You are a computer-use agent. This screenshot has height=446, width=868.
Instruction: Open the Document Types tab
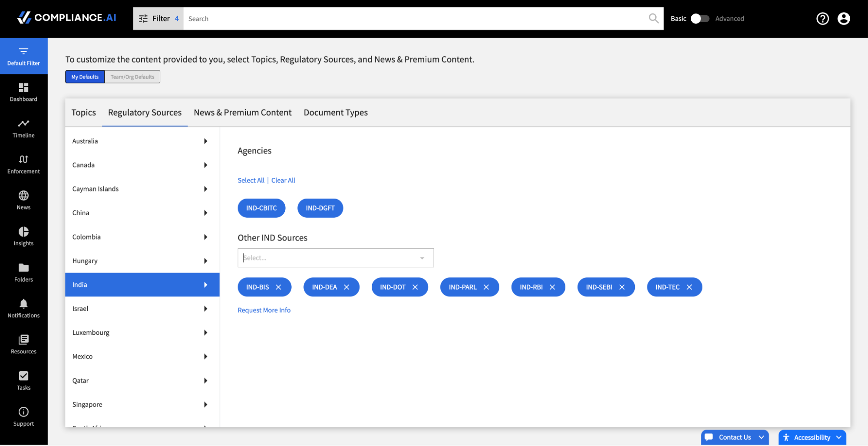click(x=336, y=113)
